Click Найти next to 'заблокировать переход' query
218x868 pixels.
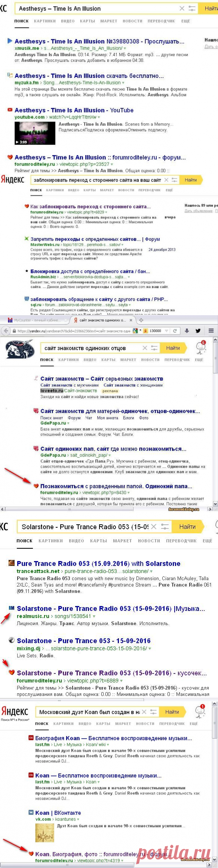click(x=191, y=180)
